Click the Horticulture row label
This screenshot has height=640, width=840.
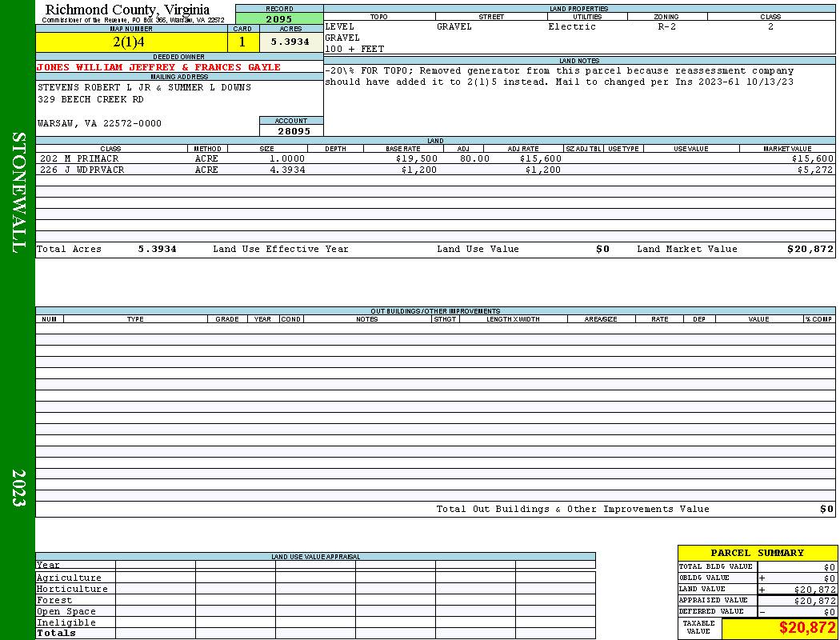coord(72,589)
